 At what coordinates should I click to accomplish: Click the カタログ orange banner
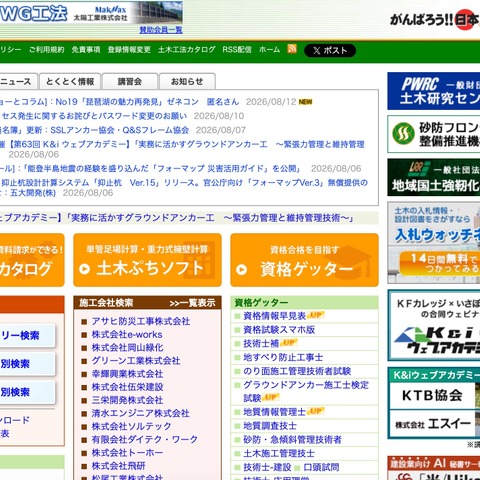click(32, 260)
